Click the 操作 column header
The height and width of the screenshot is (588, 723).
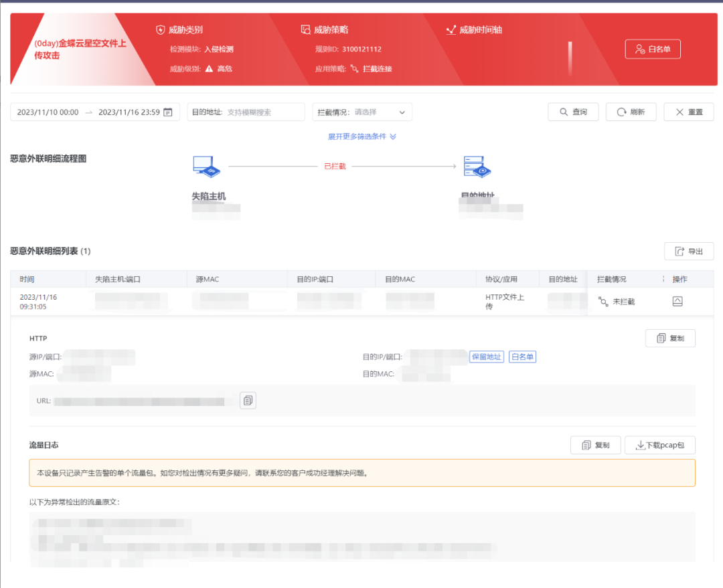(679, 279)
